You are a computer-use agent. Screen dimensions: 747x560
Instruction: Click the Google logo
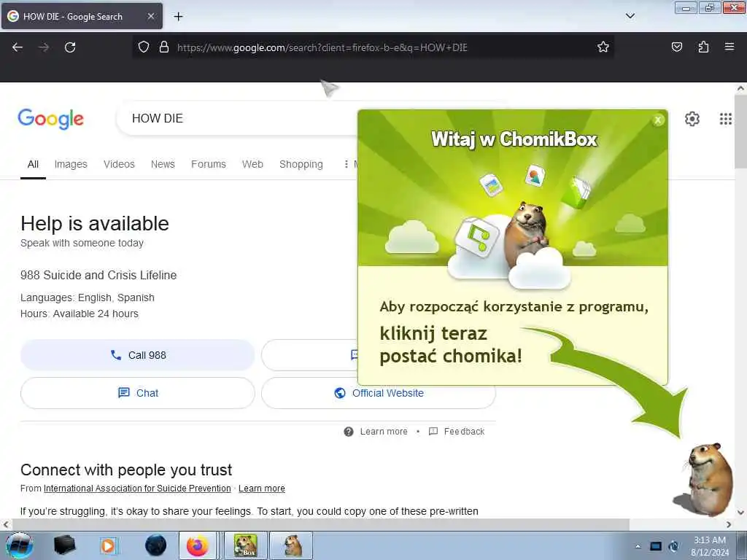point(50,119)
